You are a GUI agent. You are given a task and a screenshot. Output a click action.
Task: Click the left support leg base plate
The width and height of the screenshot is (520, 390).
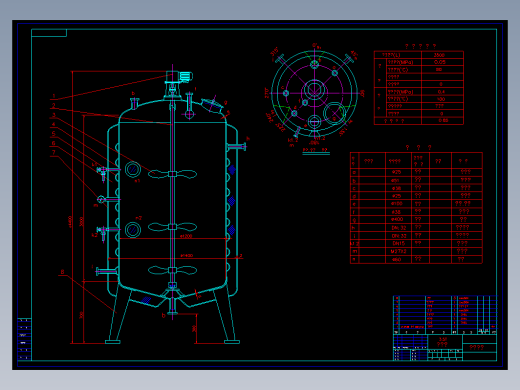(x=113, y=342)
